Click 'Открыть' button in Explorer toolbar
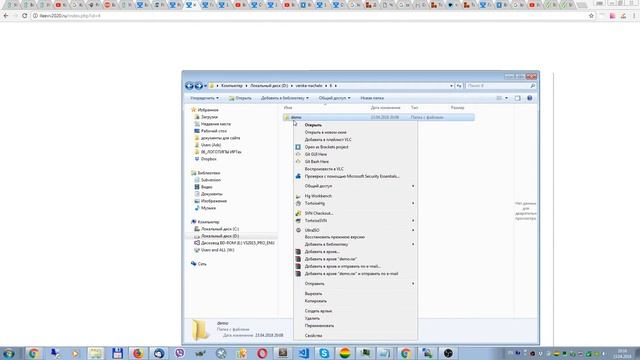 click(x=240, y=98)
